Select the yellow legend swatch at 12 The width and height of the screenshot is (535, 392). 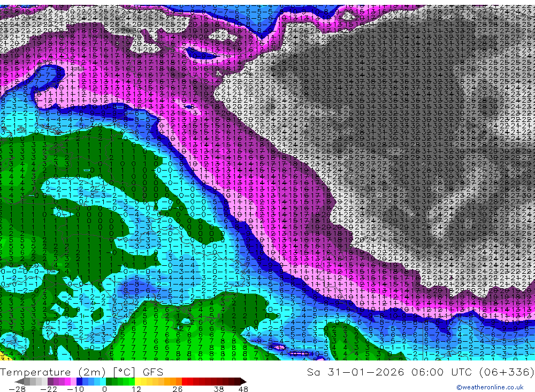pos(138,381)
